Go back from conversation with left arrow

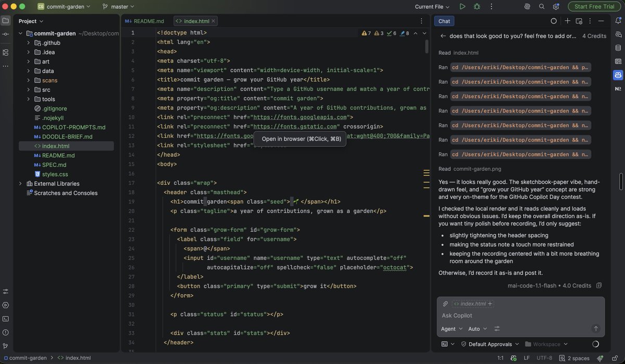[443, 36]
